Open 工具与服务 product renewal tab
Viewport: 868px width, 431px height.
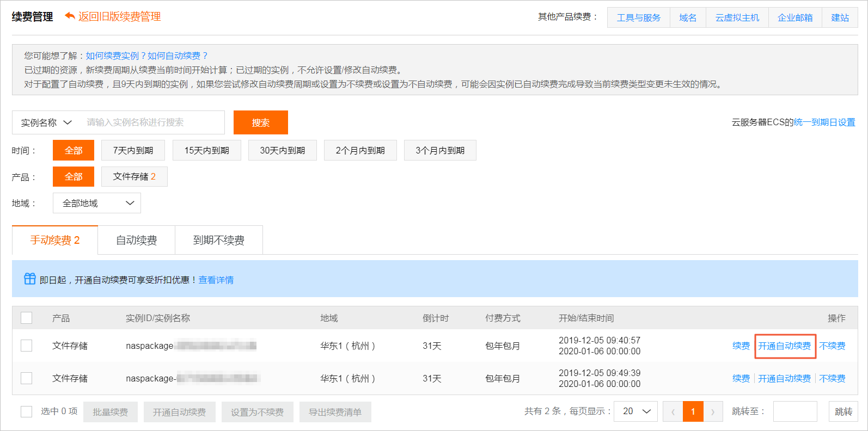click(639, 17)
